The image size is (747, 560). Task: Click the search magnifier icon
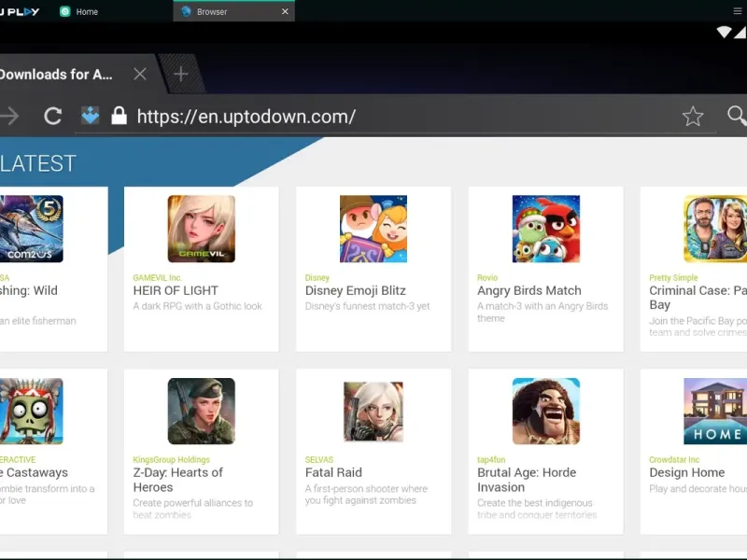(737, 116)
